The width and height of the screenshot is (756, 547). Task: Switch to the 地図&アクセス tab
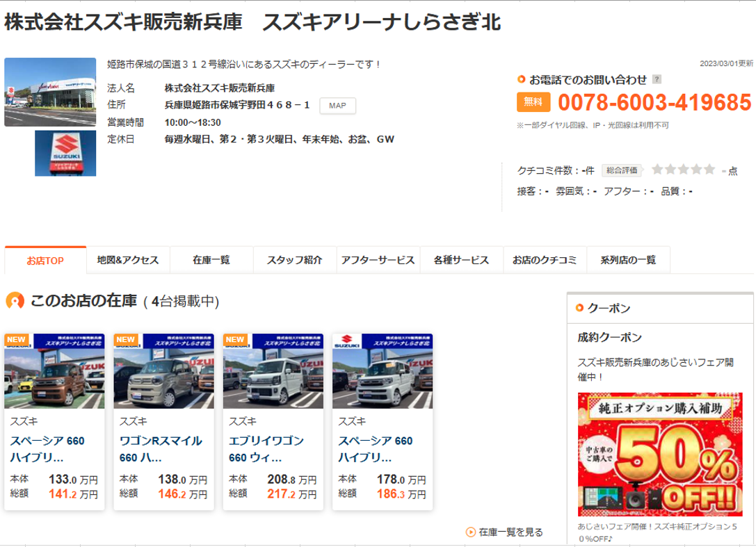click(128, 261)
